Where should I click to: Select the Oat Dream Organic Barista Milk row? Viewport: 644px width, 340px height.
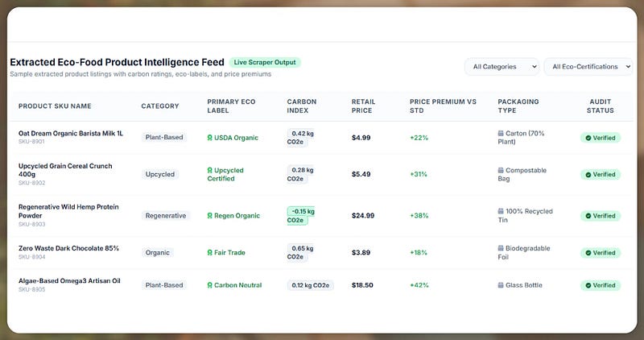coord(320,138)
